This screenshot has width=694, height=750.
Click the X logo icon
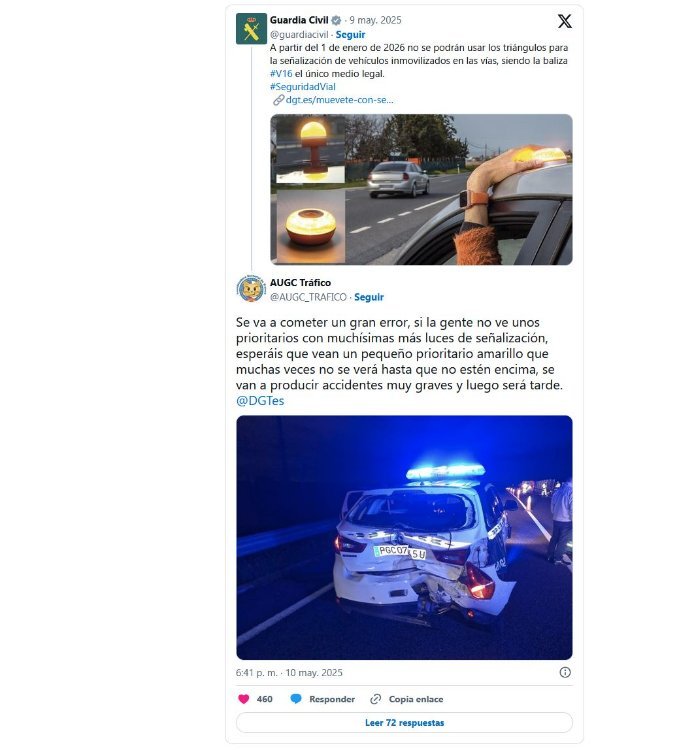click(564, 21)
